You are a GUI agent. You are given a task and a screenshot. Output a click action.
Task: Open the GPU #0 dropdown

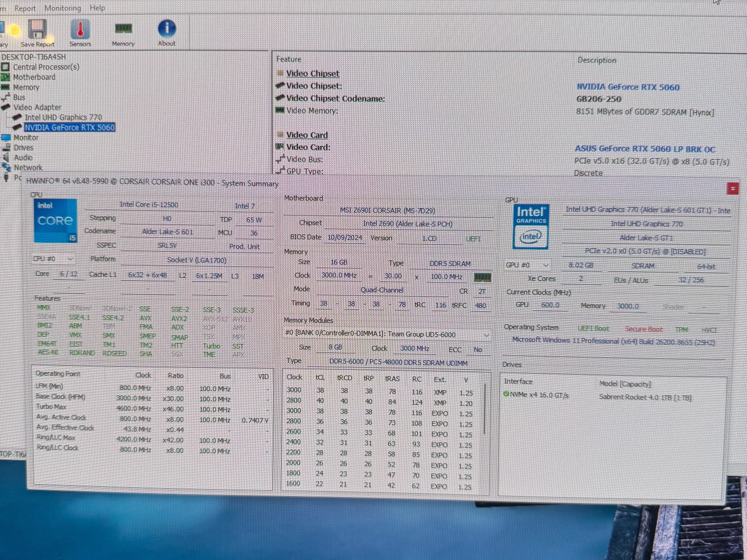point(527,265)
